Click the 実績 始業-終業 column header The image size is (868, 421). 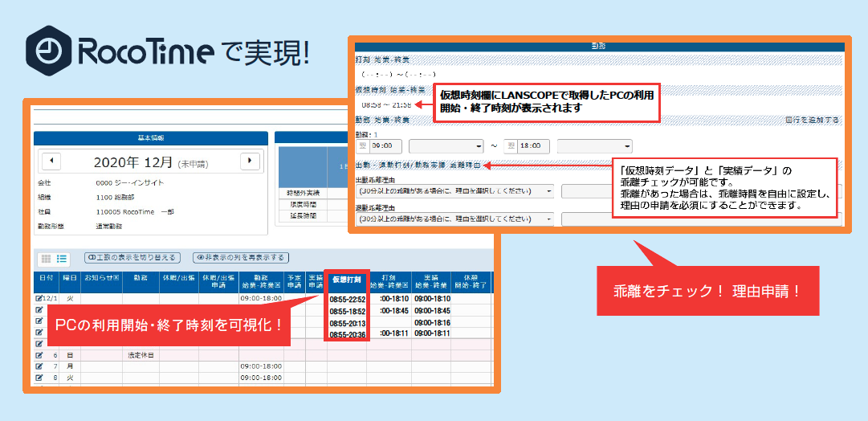click(432, 281)
